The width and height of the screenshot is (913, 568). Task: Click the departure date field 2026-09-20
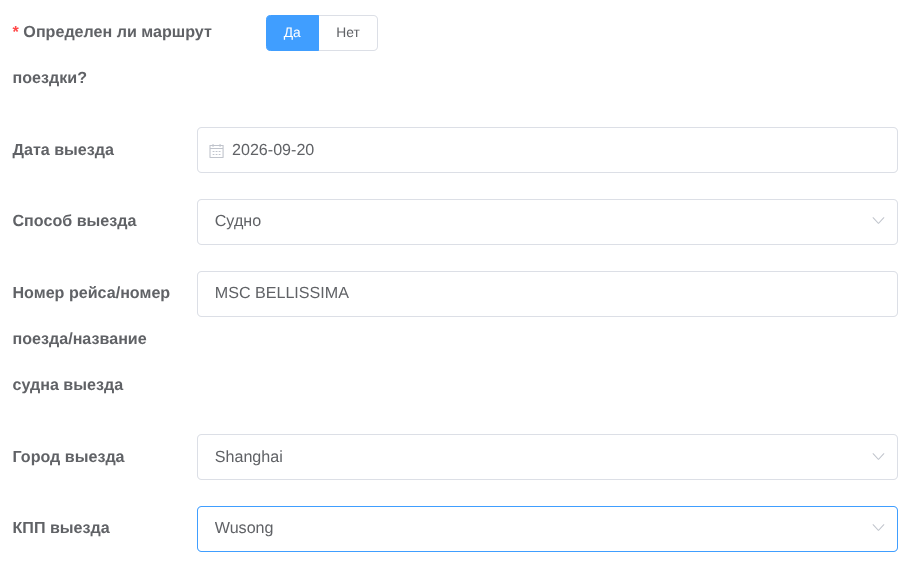point(547,150)
